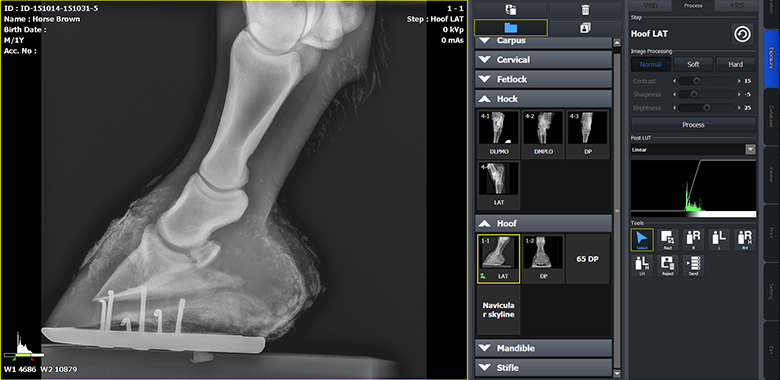Click the Reject image tool
Viewport: 780px width, 380px height.
coord(668,266)
